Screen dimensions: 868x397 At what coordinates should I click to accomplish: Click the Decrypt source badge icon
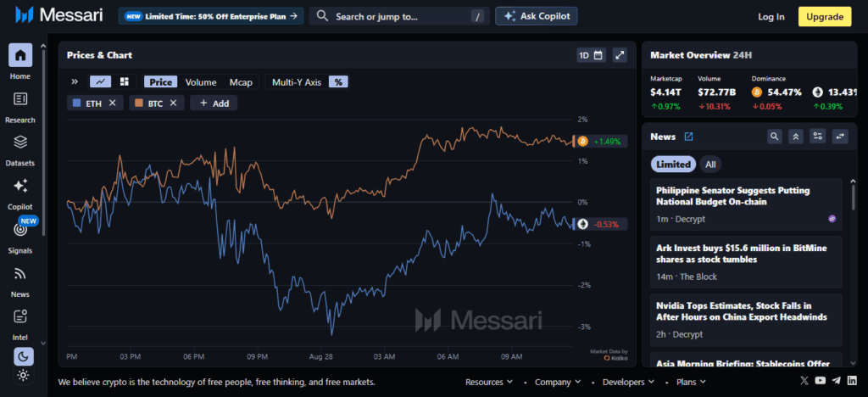pos(832,219)
